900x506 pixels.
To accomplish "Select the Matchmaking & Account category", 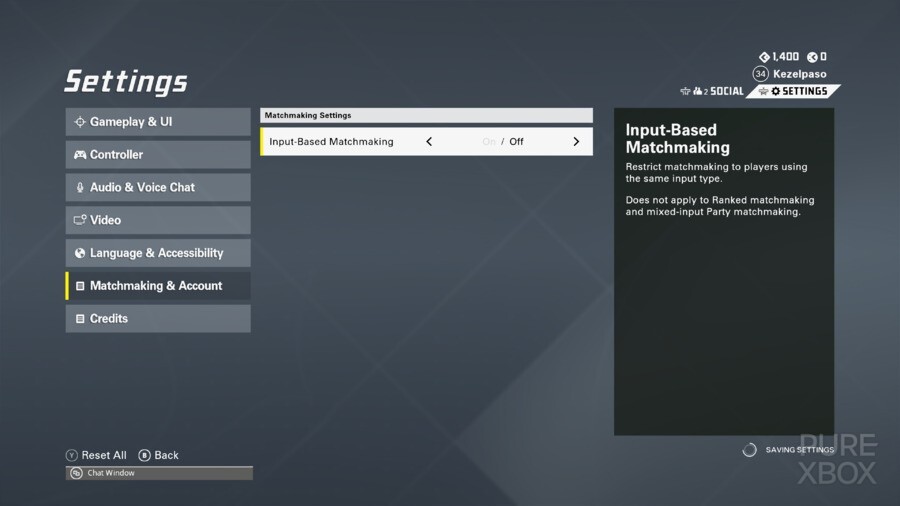I will (x=158, y=286).
